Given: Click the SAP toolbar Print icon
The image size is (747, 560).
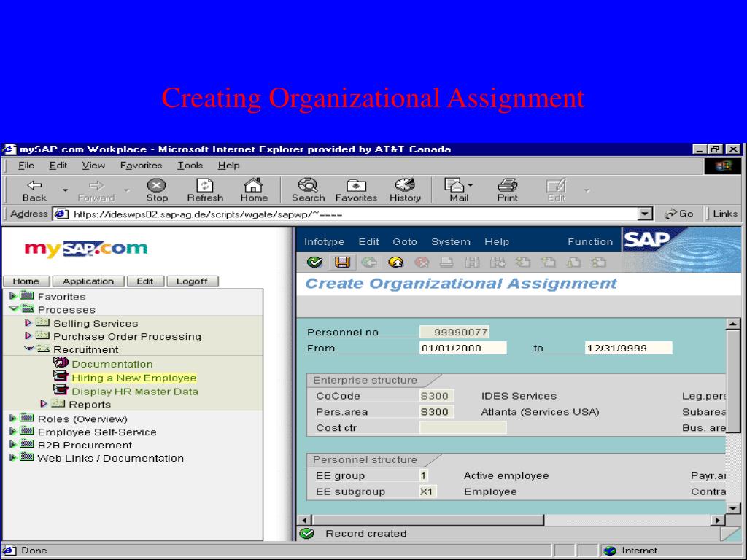Looking at the screenshot, I should tap(446, 262).
